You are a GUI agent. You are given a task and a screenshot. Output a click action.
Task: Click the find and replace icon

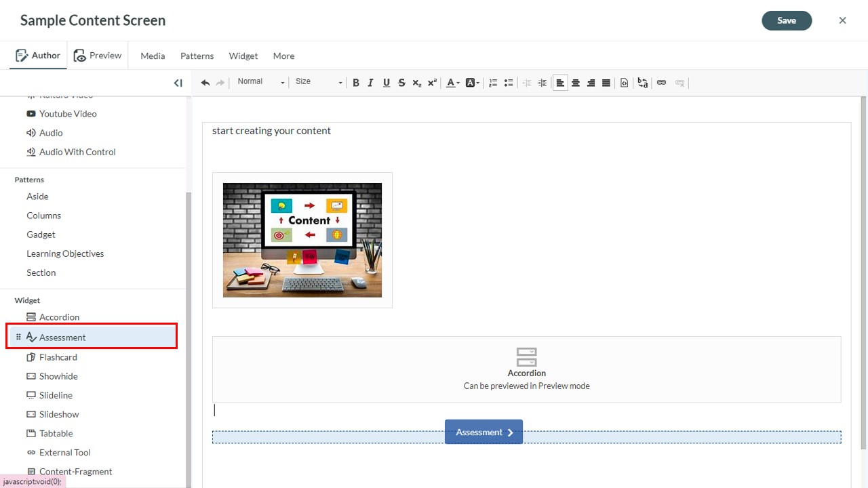tap(643, 83)
